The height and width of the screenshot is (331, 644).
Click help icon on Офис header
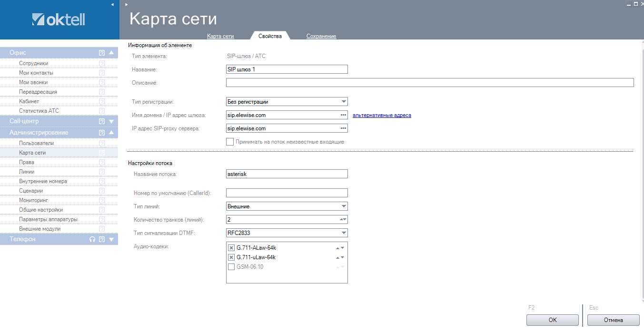click(101, 53)
